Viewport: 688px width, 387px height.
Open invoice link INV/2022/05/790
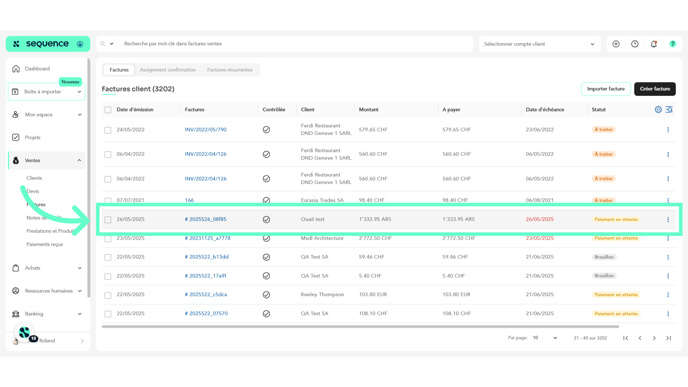[x=206, y=130]
